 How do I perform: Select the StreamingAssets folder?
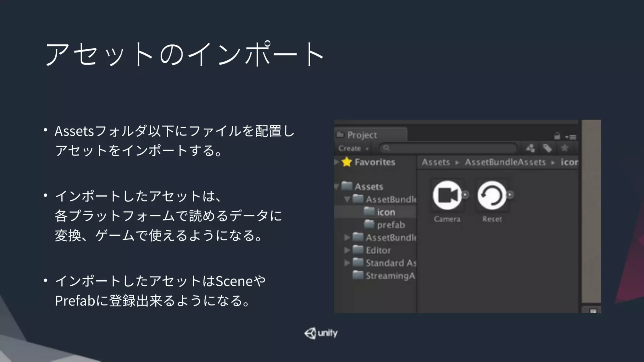pos(390,276)
